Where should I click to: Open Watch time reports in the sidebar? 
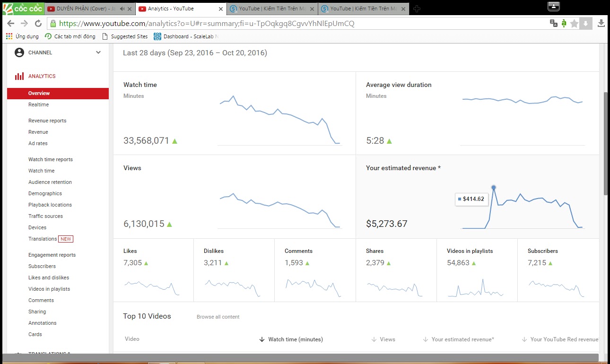coord(51,159)
